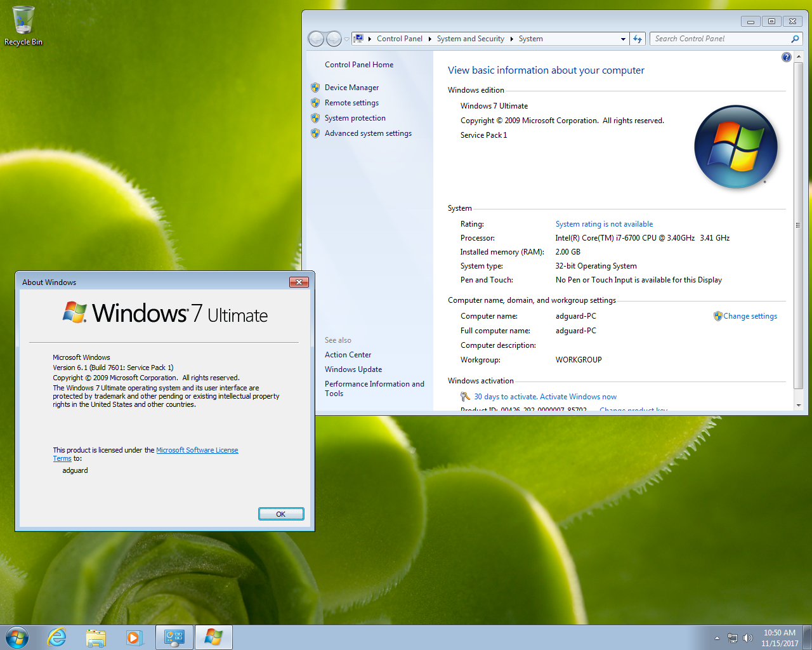The height and width of the screenshot is (650, 812).
Task: Launch Internet Explorer from taskbar
Action: [x=57, y=637]
